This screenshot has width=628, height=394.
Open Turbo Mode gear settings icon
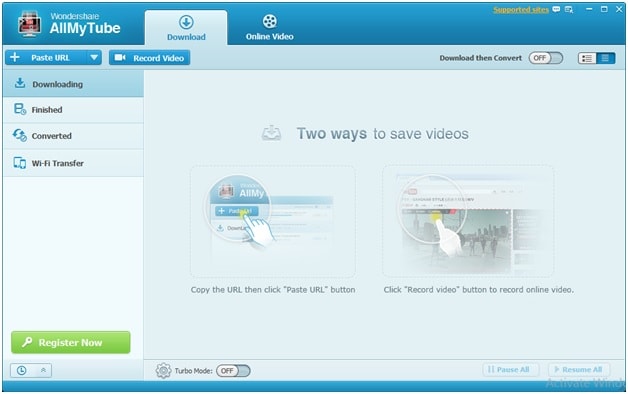163,370
